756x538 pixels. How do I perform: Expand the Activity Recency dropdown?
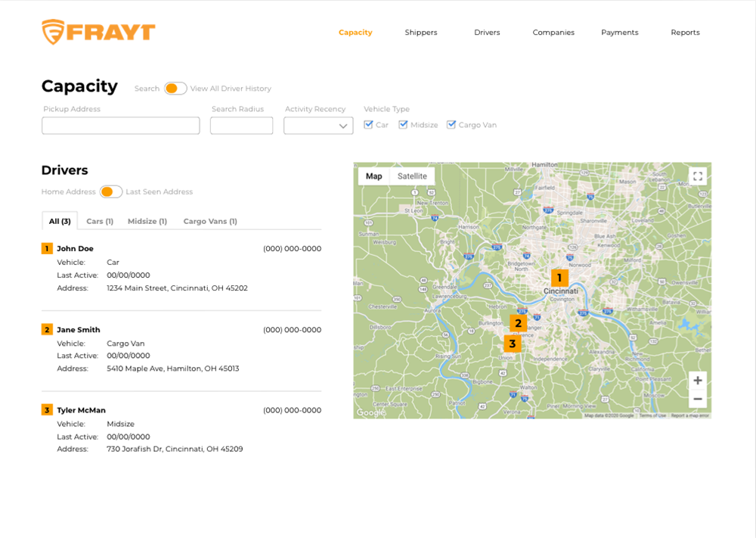pos(318,126)
